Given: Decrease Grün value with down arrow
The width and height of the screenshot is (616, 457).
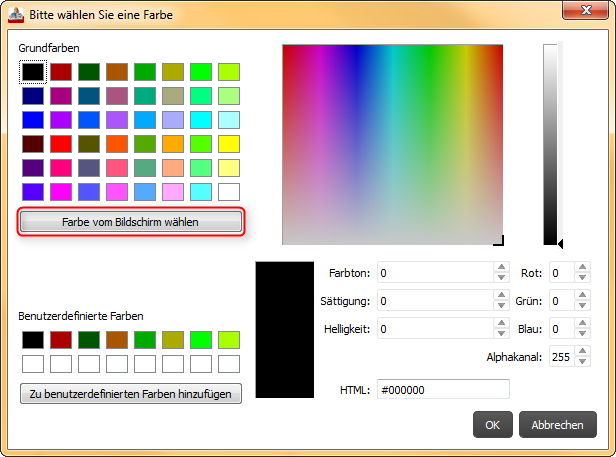Looking at the screenshot, I should coord(583,305).
